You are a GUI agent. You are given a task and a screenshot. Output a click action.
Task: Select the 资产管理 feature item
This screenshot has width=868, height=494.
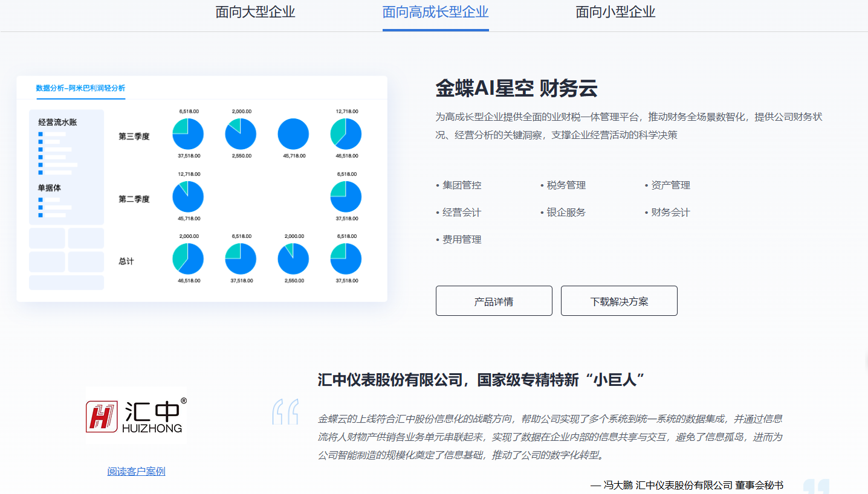click(x=670, y=185)
